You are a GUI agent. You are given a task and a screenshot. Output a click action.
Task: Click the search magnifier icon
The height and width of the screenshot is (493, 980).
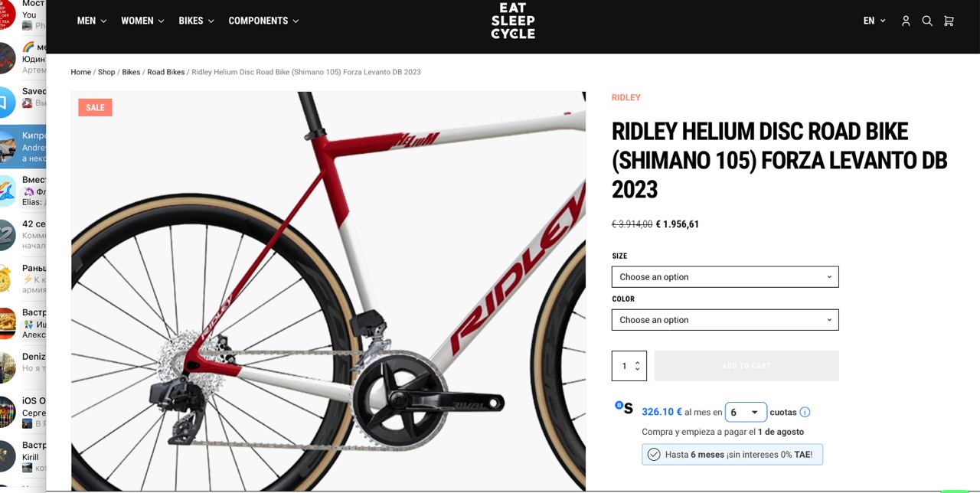tap(927, 21)
